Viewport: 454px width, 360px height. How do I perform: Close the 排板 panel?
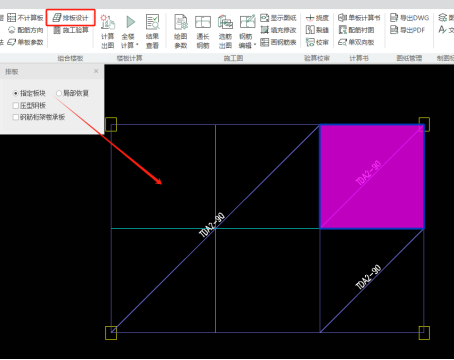click(x=96, y=71)
